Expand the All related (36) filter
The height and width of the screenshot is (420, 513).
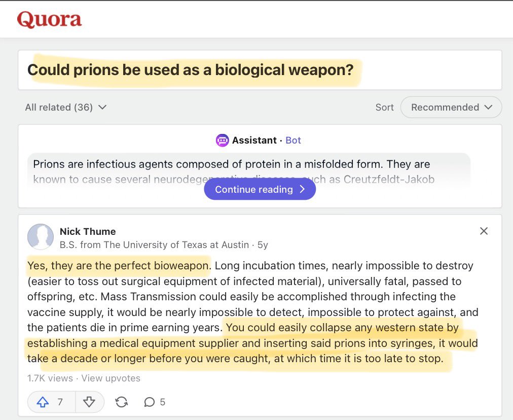click(58, 107)
